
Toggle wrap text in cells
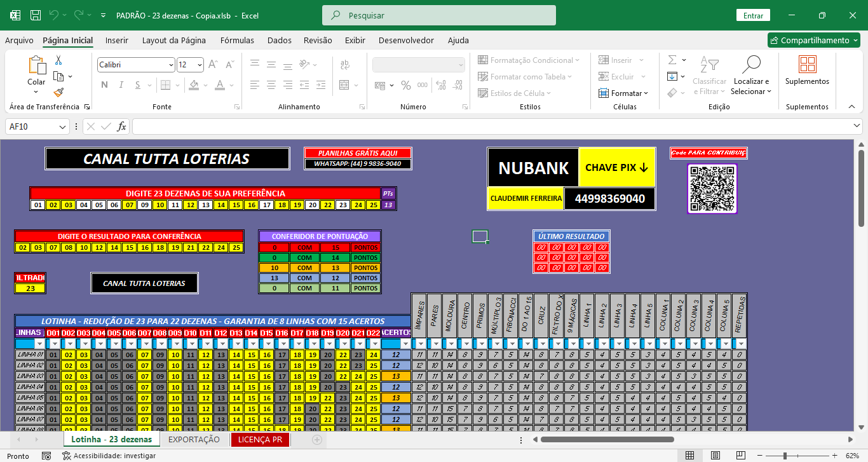coord(344,64)
